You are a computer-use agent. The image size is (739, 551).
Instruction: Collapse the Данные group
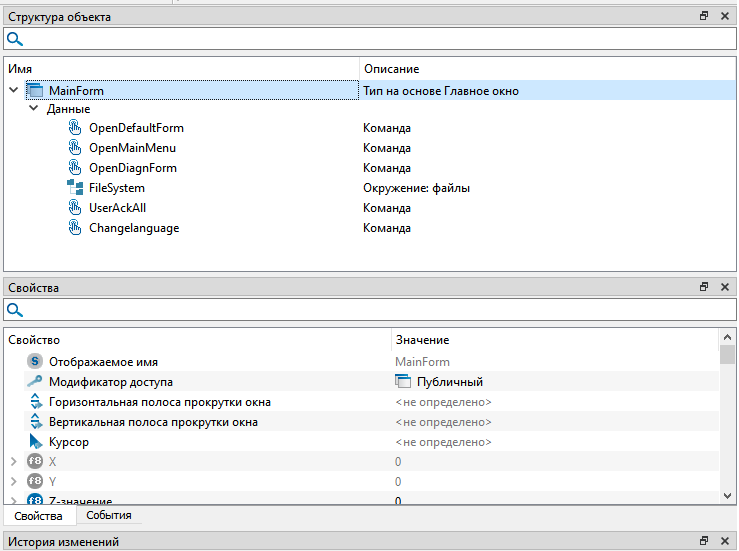coord(34,109)
